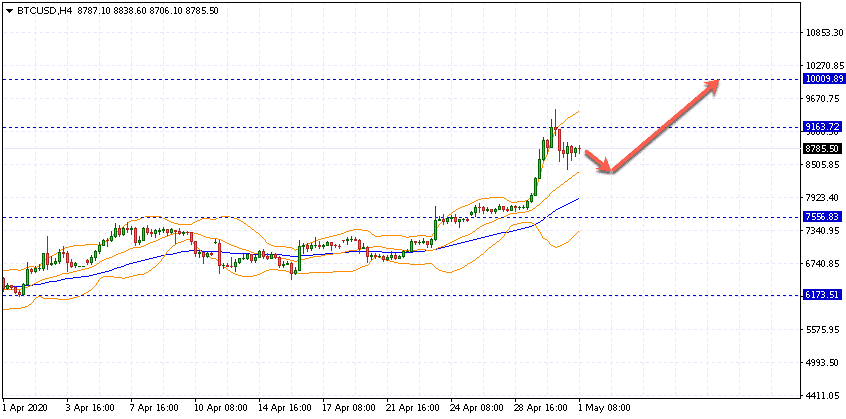Click the 28 Apr 16:00 time label
The width and height of the screenshot is (846, 419).
coord(542,408)
